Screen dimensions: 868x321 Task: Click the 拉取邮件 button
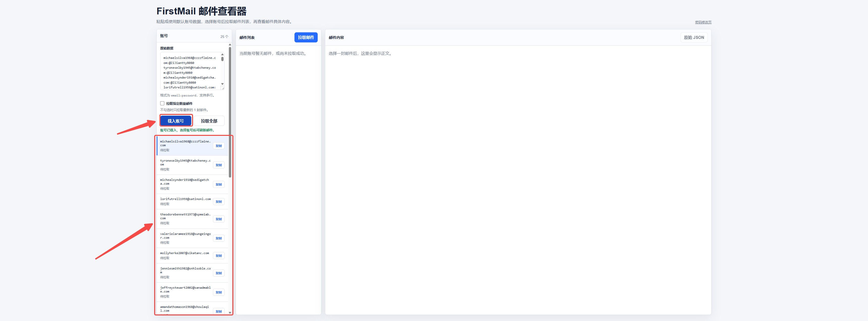[x=306, y=37]
